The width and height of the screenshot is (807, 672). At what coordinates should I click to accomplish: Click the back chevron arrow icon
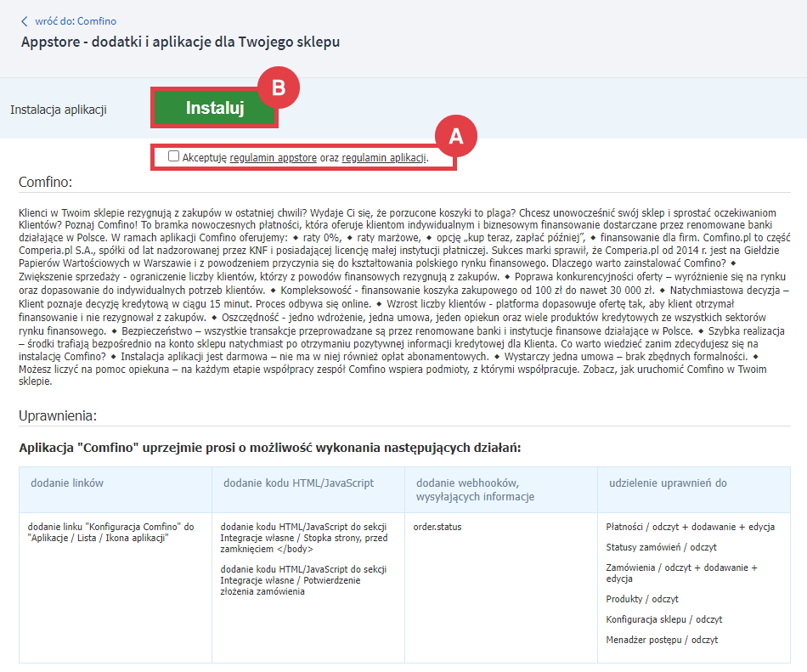(x=24, y=21)
